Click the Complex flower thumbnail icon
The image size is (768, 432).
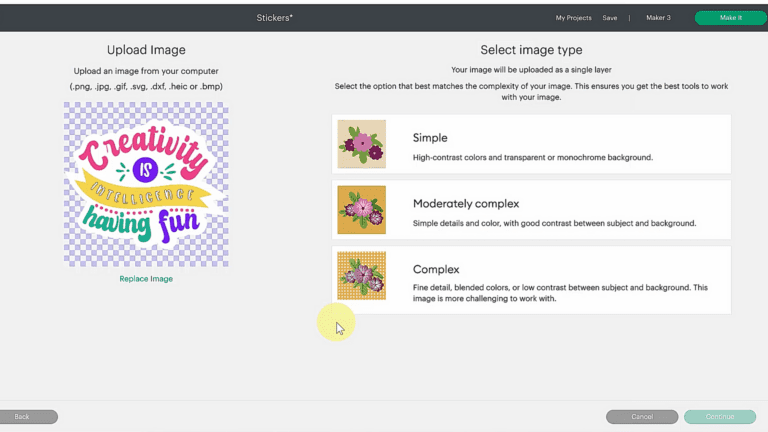coord(361,276)
